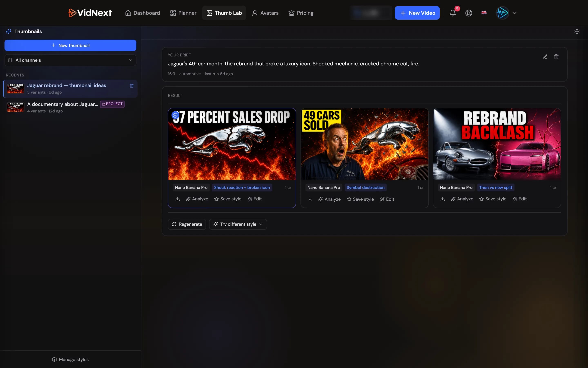Open the Avatars tab
Image resolution: width=588 pixels, height=368 pixels.
[x=265, y=13]
